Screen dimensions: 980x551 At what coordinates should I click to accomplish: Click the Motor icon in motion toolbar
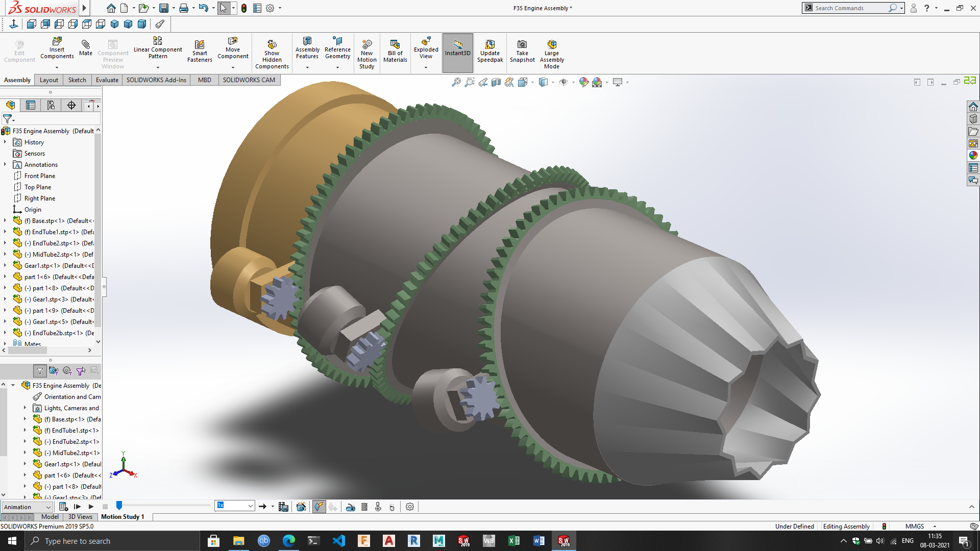click(x=351, y=507)
